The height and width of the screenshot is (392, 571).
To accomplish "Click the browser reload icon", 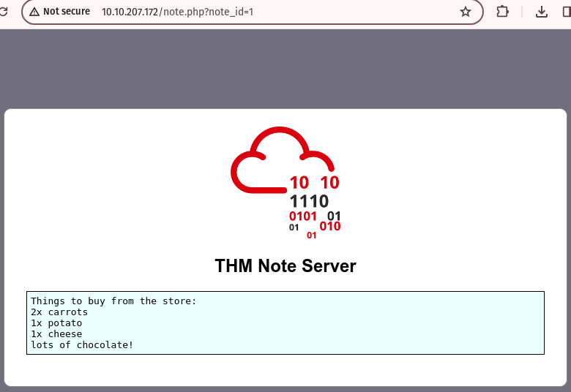I will tap(3, 12).
